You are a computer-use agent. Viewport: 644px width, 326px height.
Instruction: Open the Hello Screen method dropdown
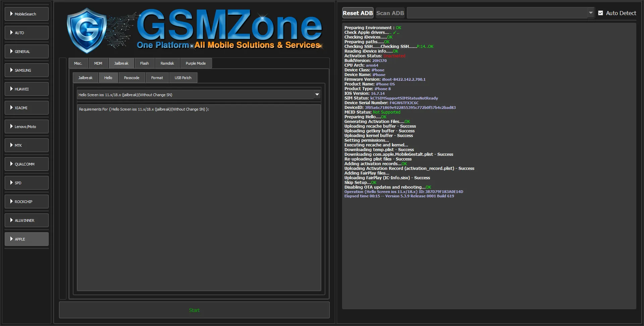[x=317, y=95]
